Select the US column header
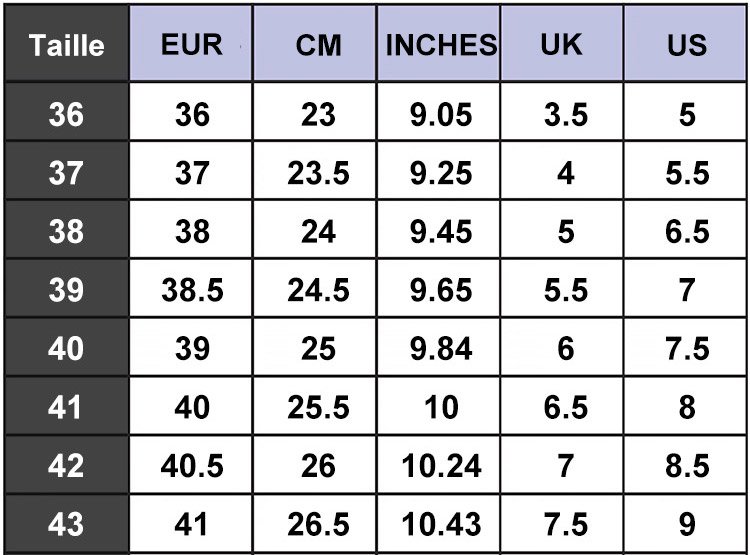Screen dimensions: 750x555 686,44
